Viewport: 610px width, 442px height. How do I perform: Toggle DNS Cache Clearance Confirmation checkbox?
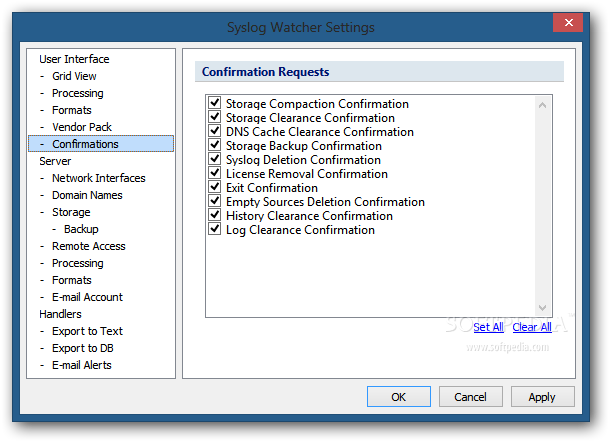click(x=214, y=131)
